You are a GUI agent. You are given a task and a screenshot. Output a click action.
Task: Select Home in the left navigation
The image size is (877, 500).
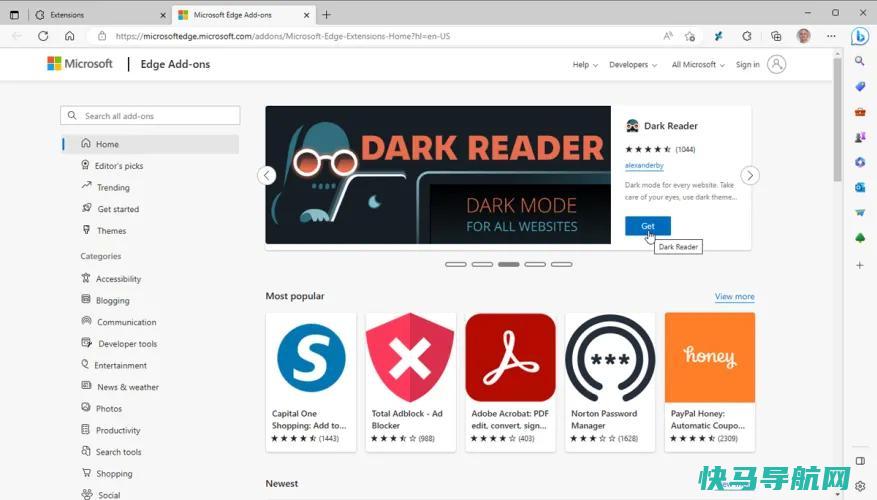pos(150,144)
